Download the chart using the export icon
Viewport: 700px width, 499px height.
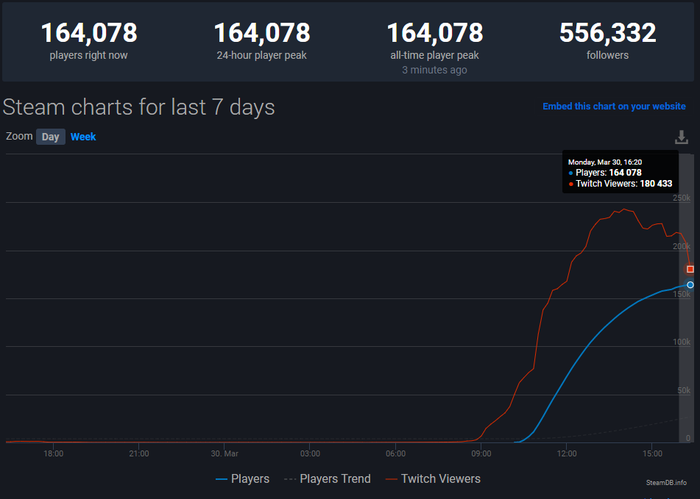[x=681, y=137]
